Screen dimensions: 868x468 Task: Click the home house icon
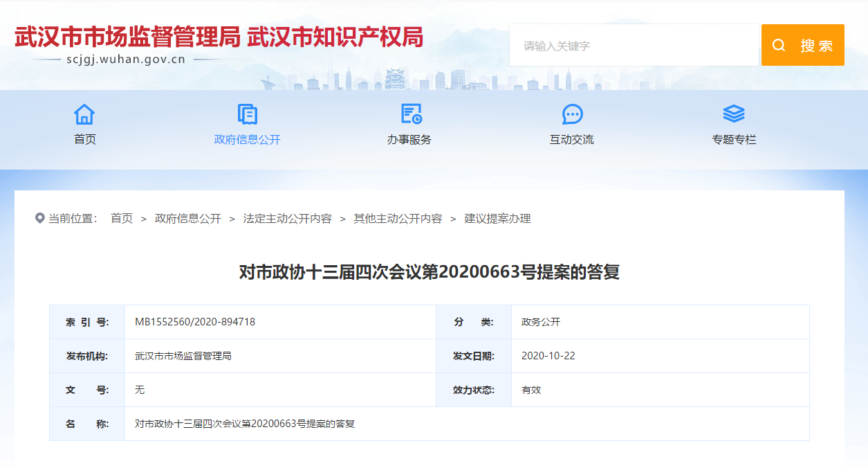click(x=84, y=114)
